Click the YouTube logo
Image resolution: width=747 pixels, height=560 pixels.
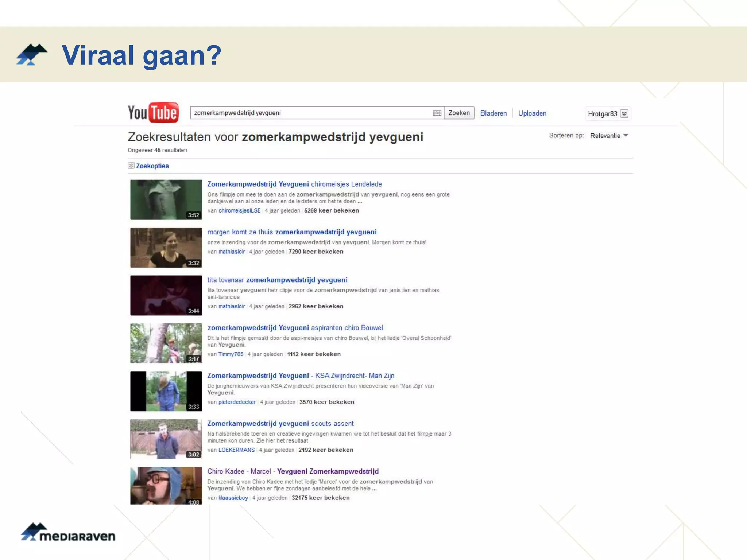point(153,112)
